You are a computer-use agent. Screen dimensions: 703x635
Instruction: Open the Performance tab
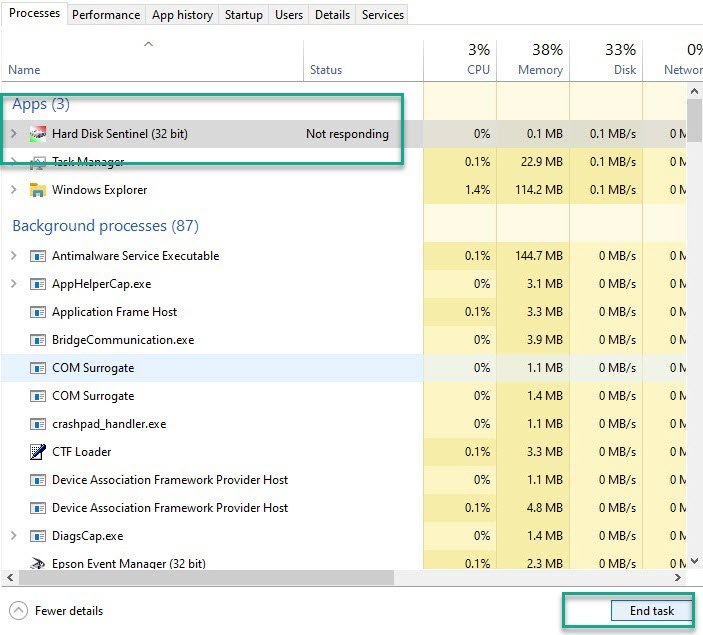(106, 15)
